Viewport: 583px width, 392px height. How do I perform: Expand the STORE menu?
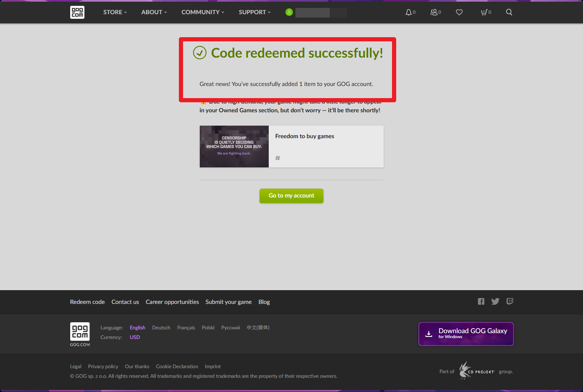click(x=115, y=12)
